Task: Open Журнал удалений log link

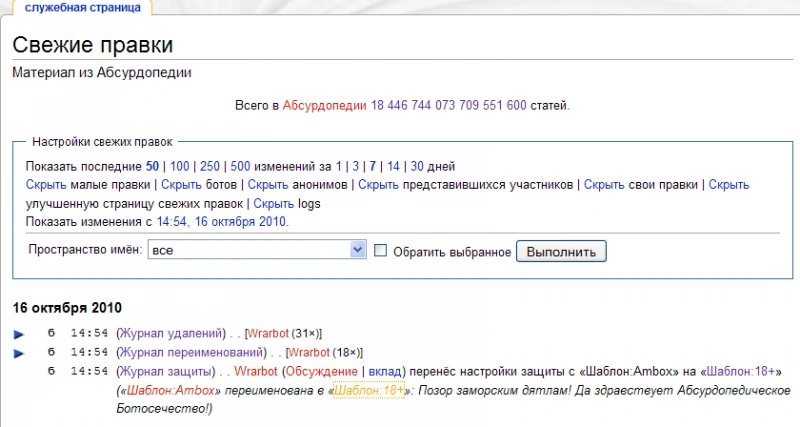Action: pyautogui.click(x=171, y=333)
